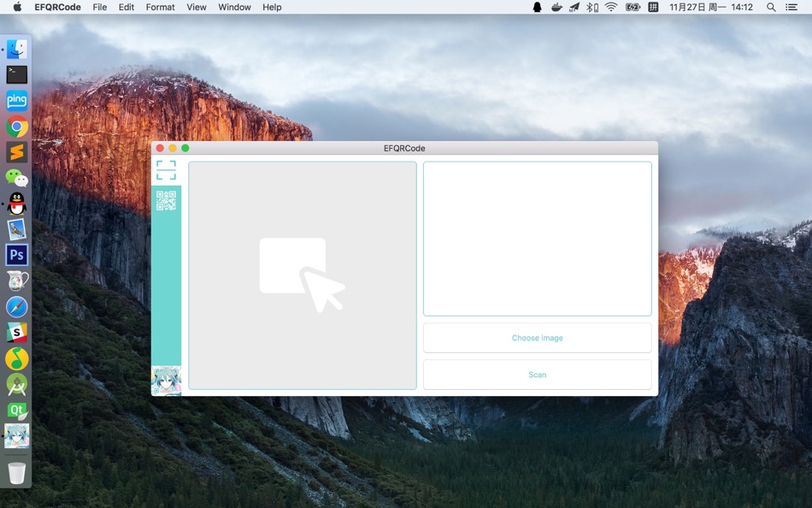Screen dimensions: 812x508
Task: Click the Miku avatar in EFQRCode sidebar
Action: point(166,381)
